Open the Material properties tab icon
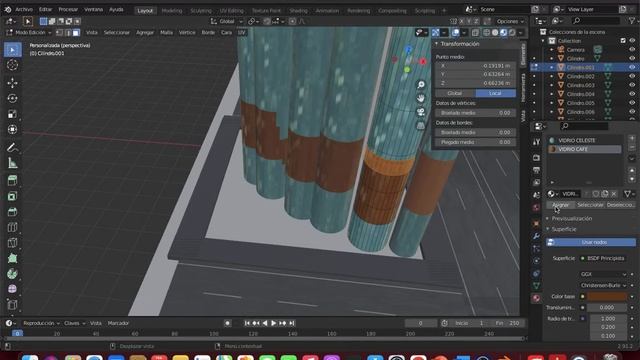This screenshot has height=360, width=640. 536,298
